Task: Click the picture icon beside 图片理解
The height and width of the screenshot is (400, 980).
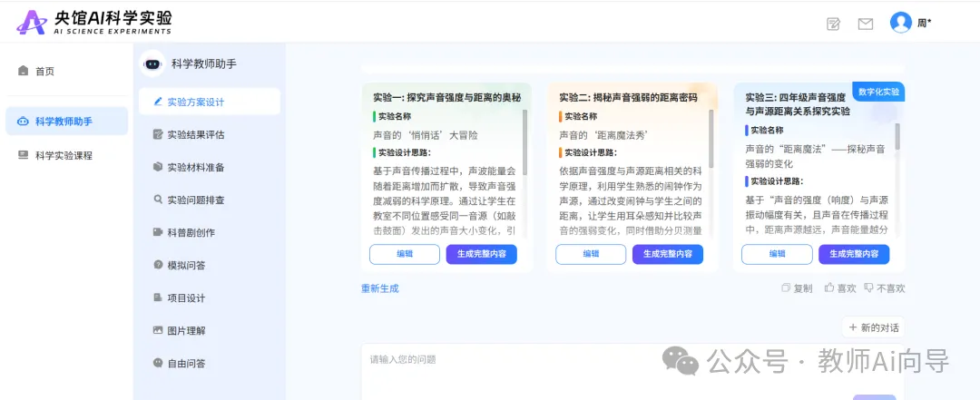Action: [x=158, y=330]
